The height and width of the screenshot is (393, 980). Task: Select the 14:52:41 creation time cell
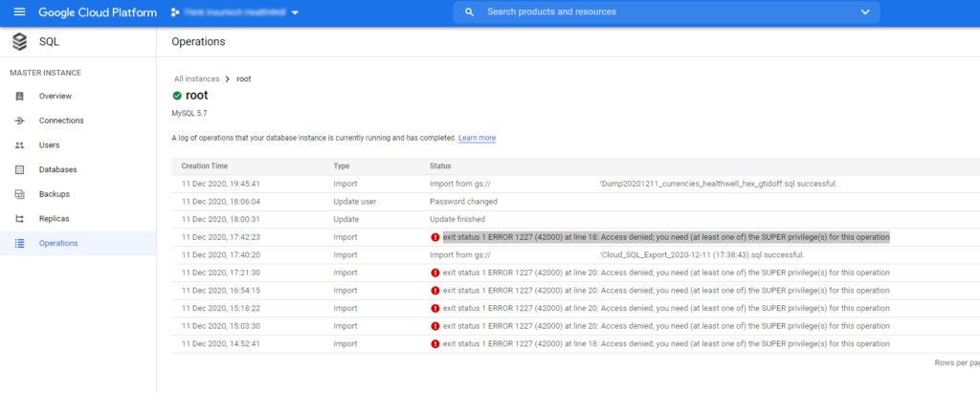coord(221,343)
